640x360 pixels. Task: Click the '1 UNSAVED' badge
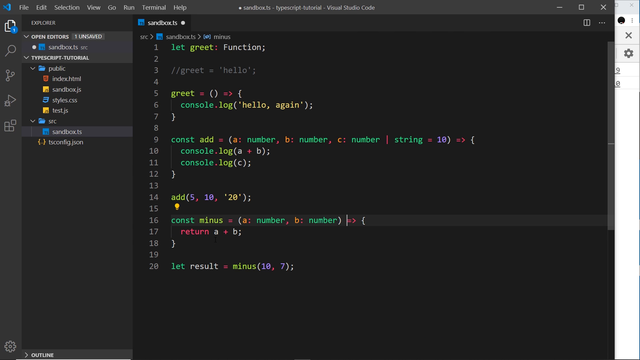88,37
